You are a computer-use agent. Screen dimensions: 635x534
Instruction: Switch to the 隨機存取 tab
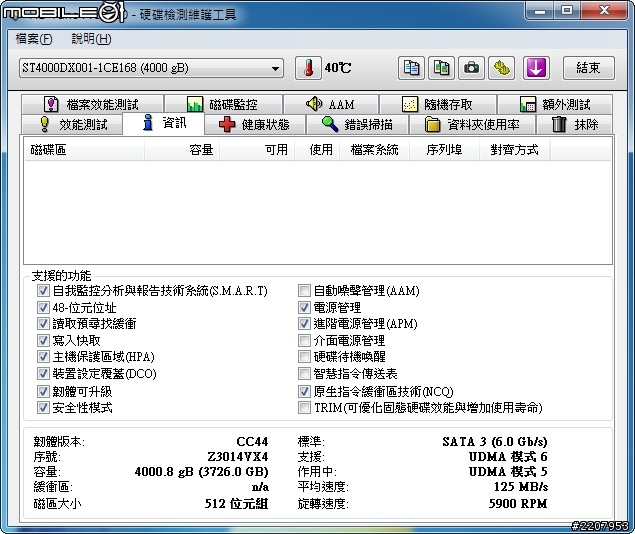(438, 104)
